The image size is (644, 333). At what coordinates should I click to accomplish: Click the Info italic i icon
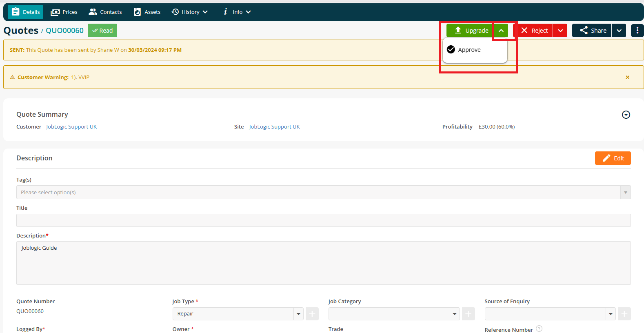(225, 12)
